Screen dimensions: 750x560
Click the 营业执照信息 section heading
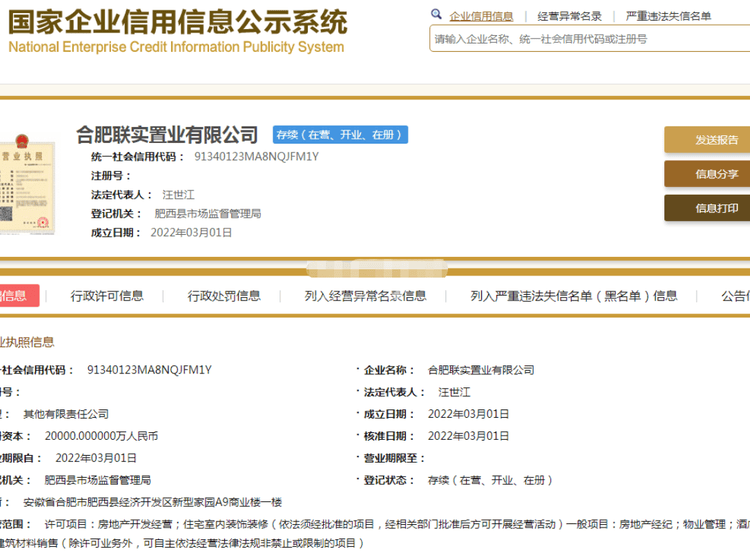pos(28,342)
